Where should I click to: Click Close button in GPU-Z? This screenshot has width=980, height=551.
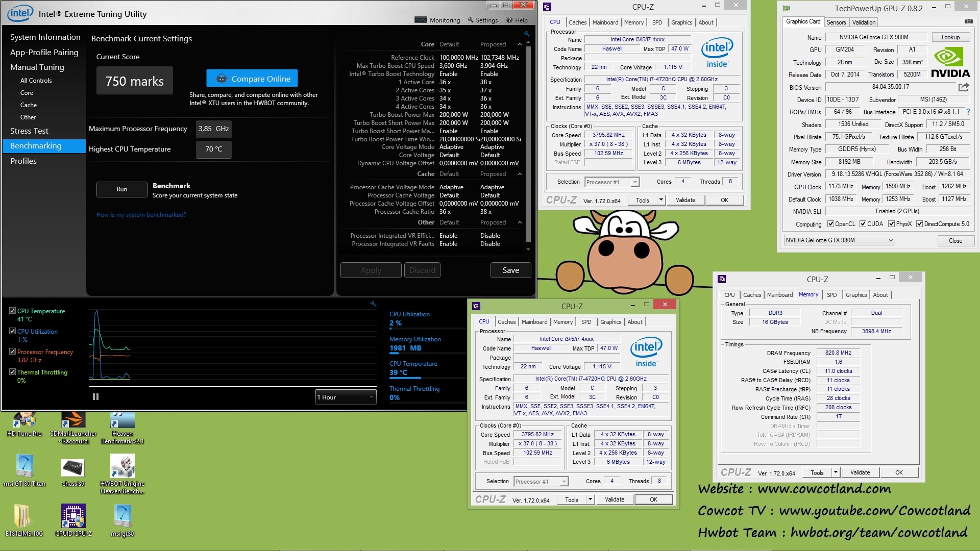(x=955, y=241)
